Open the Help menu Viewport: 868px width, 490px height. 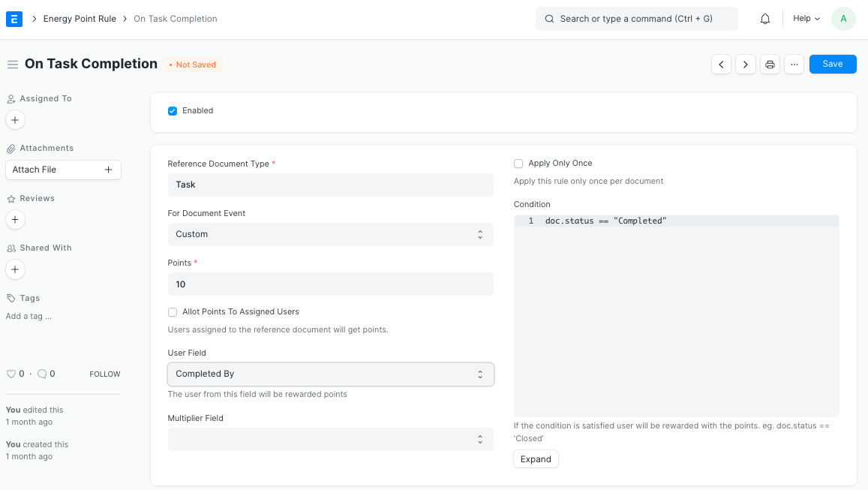pos(806,19)
